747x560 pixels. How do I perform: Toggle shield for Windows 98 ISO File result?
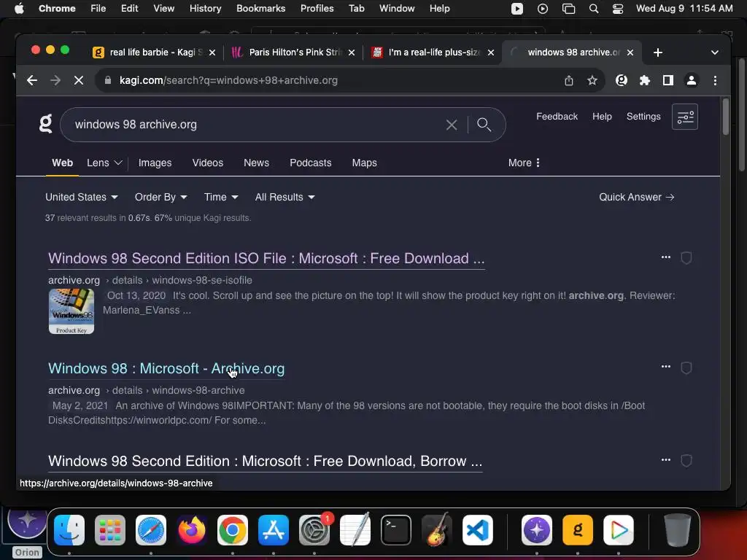[686, 258]
